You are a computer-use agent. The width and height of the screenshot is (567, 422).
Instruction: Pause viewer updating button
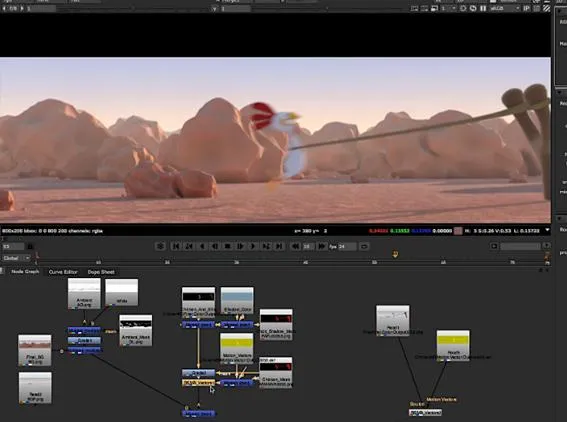coord(483,8)
